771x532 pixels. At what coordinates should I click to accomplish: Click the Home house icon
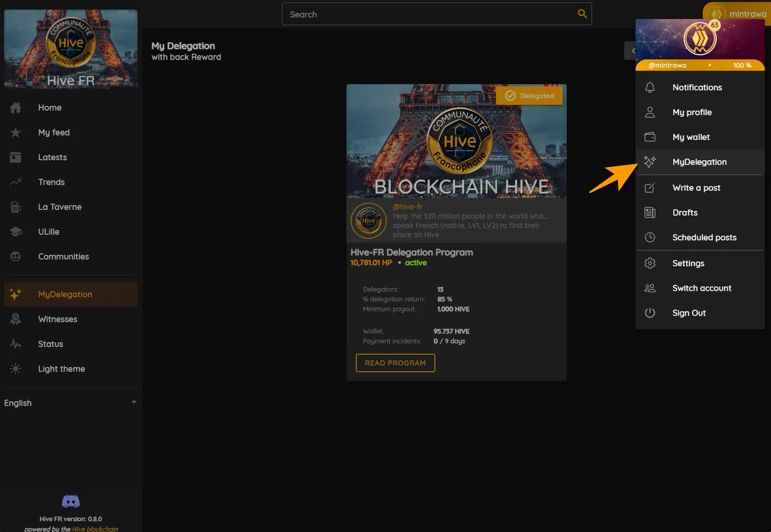(x=16, y=108)
